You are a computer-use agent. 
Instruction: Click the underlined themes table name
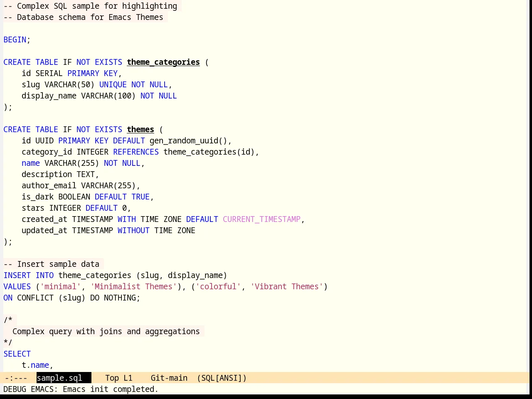pyautogui.click(x=140, y=129)
